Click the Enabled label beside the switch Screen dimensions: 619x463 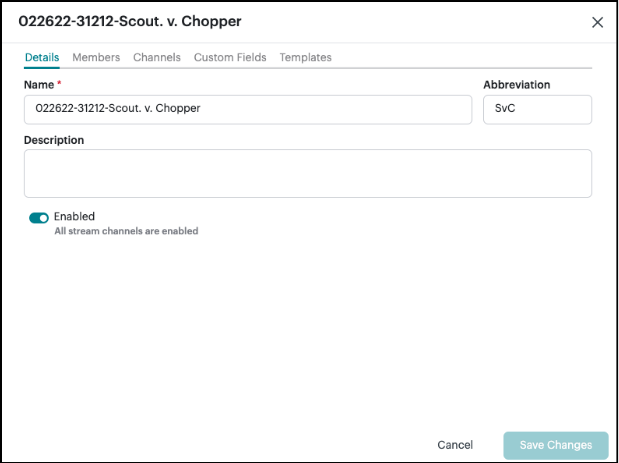pyautogui.click(x=74, y=216)
